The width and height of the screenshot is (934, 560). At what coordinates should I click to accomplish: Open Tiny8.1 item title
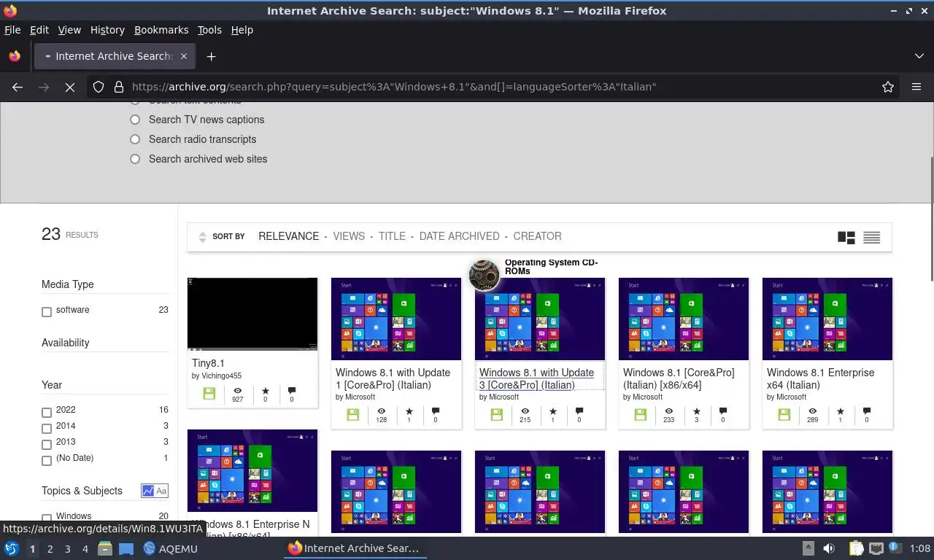click(x=208, y=363)
